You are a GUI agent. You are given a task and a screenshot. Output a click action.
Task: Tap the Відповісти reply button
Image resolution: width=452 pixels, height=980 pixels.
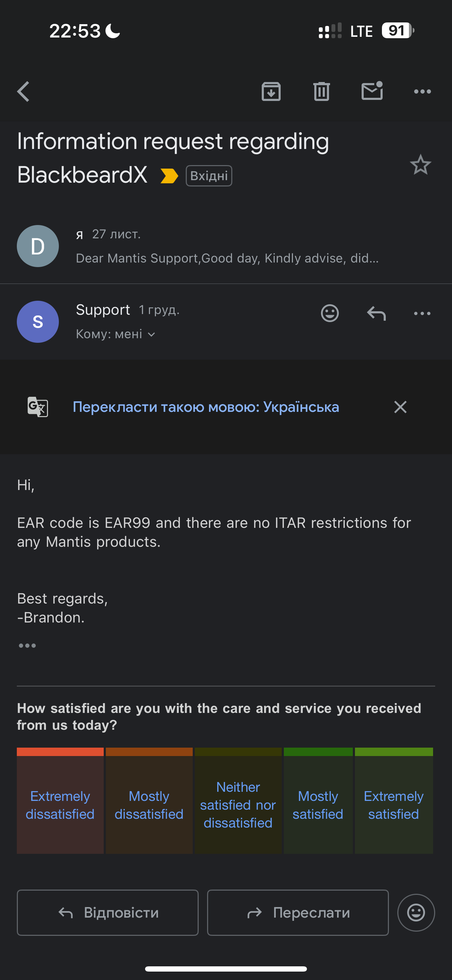pos(108,912)
